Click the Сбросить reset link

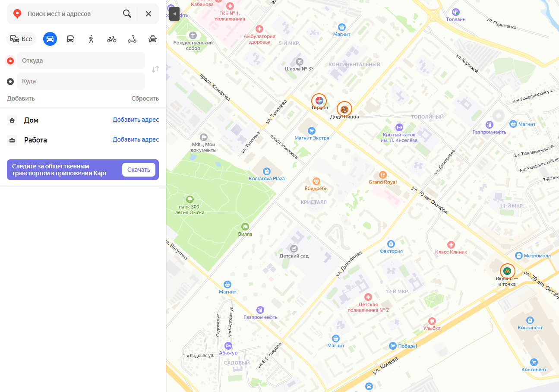click(x=145, y=98)
